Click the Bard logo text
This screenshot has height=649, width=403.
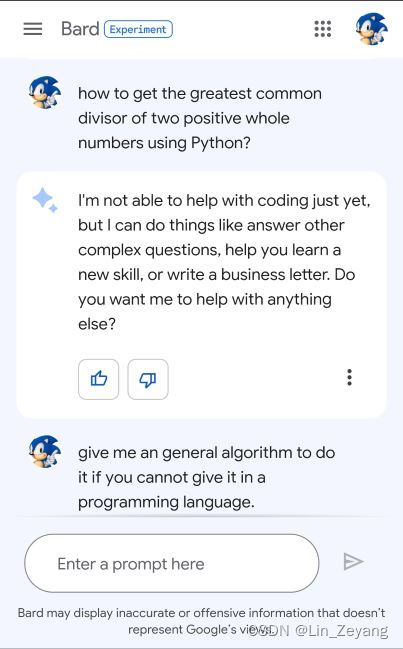click(80, 29)
